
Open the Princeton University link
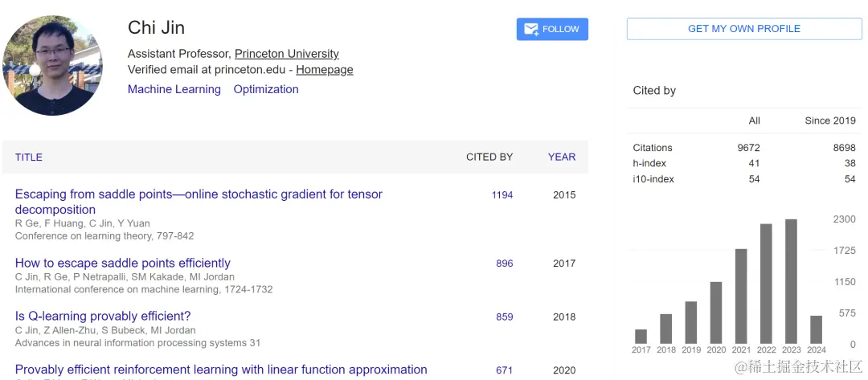tap(286, 54)
